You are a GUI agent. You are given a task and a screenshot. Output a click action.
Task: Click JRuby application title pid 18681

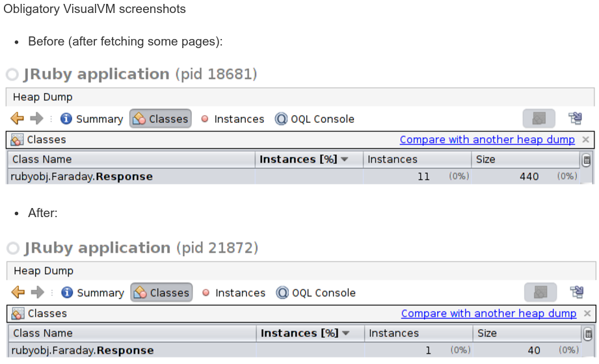coord(140,74)
